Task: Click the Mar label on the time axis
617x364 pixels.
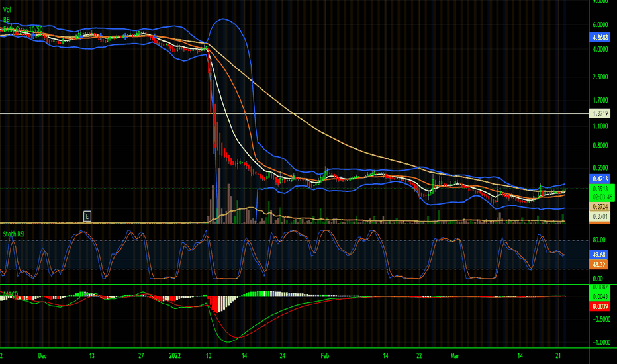Action: [455, 356]
